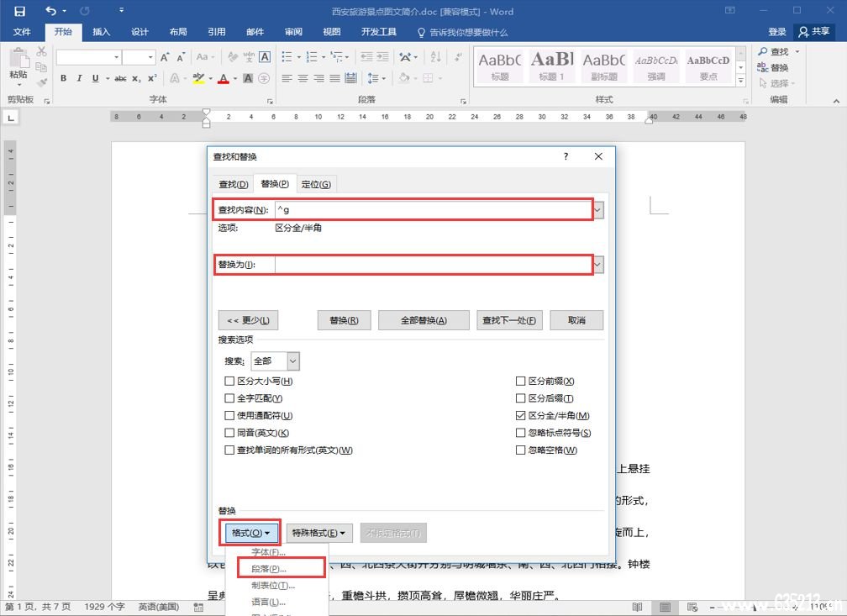Screen dimensions: 847x616
Task: Uncheck 区分全/半角(M) checkbox
Action: click(520, 415)
